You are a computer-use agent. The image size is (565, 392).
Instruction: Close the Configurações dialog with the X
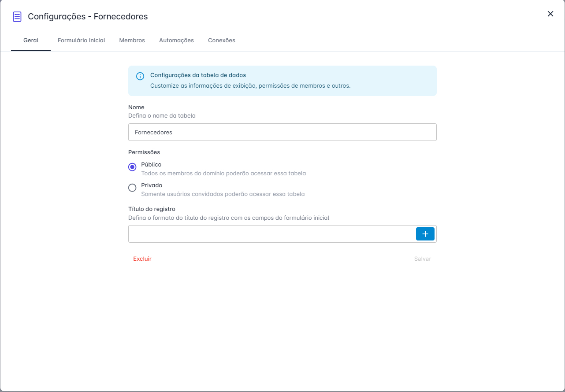click(550, 14)
